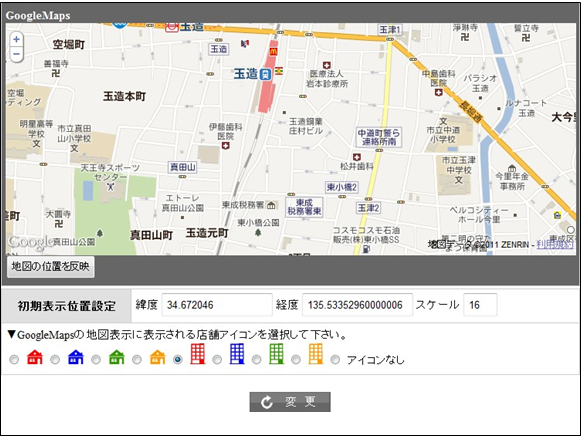582x439 pixels.
Task: Click the GoogleMaps panel title
Action: [x=37, y=16]
